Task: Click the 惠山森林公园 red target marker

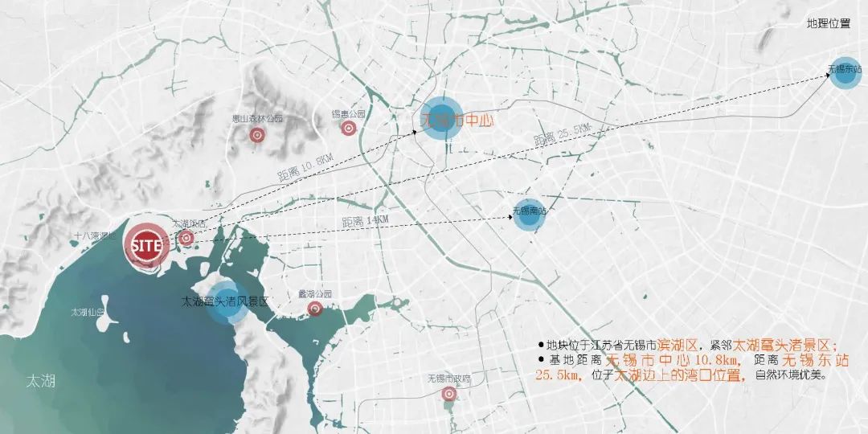Action: pyautogui.click(x=257, y=136)
